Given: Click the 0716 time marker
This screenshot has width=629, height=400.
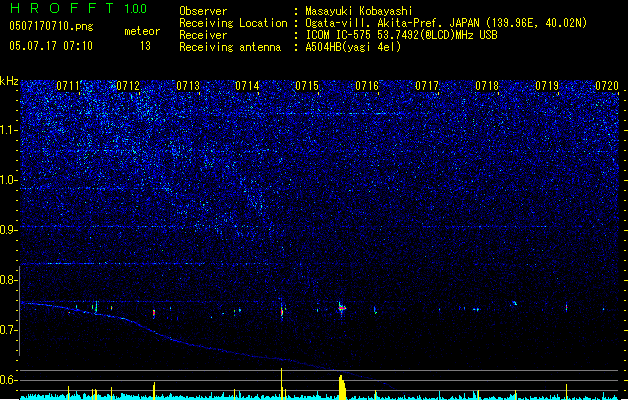Looking at the screenshot, I should click(367, 86).
